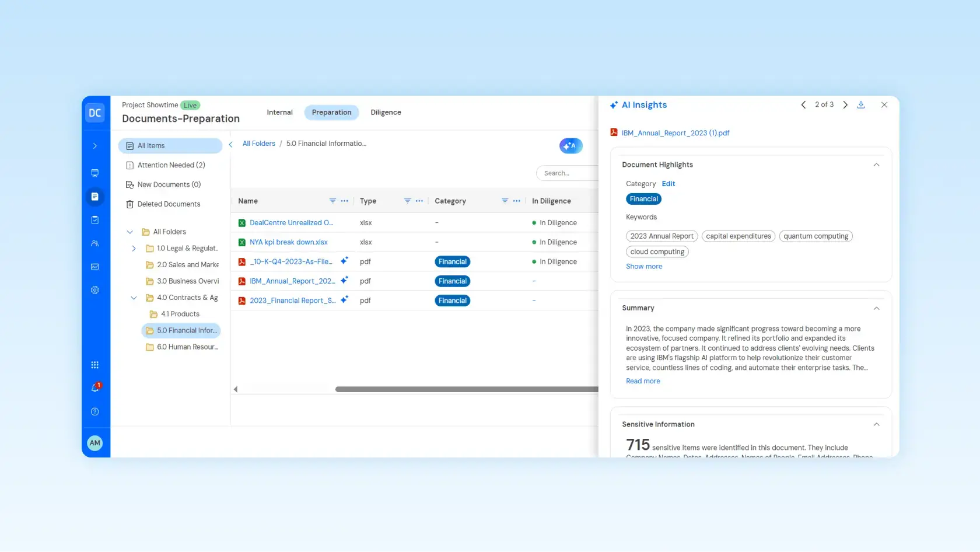Open the Name column more options dots
Screen dimensions: 980x552
pos(345,201)
